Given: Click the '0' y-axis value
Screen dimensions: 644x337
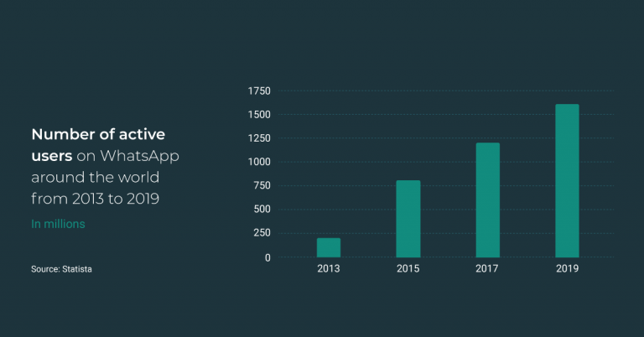Looking at the screenshot, I should click(x=267, y=257).
